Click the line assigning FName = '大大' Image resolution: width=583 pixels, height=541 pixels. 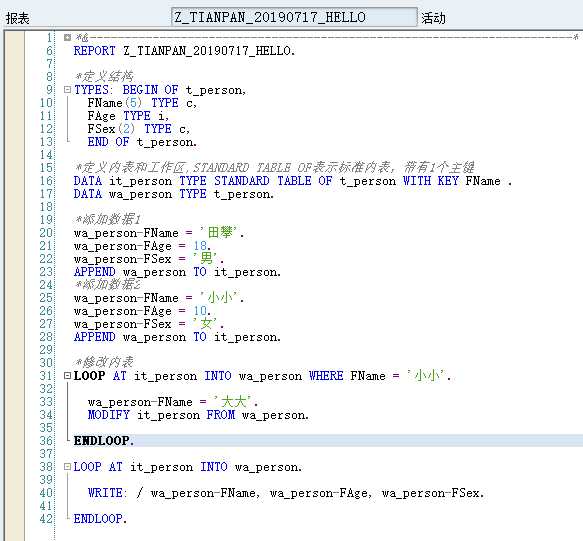173,402
